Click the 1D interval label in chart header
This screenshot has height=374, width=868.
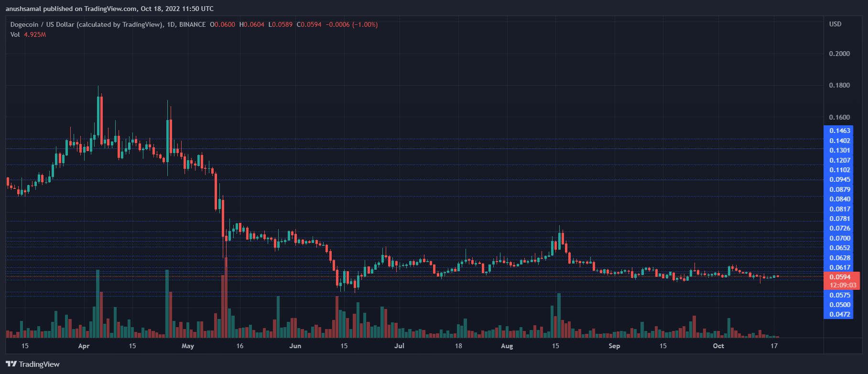point(171,24)
